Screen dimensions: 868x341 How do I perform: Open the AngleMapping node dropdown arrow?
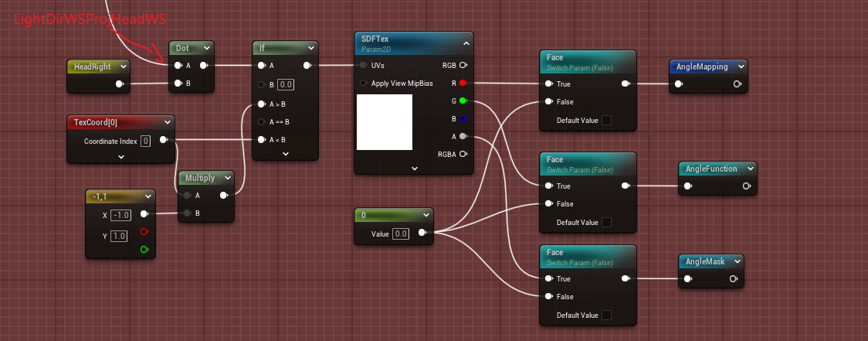pyautogui.click(x=741, y=66)
